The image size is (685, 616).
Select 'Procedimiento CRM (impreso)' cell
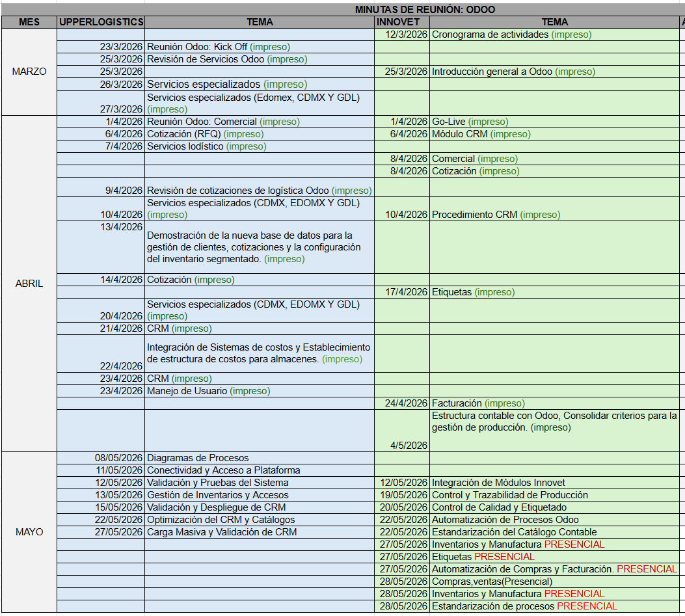554,209
